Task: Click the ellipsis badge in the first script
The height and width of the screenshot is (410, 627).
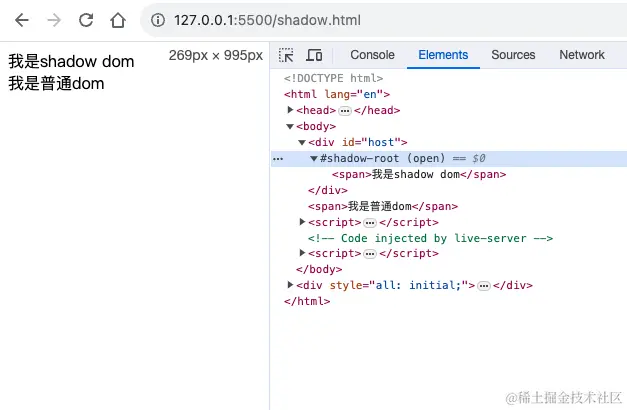Action: pos(370,223)
